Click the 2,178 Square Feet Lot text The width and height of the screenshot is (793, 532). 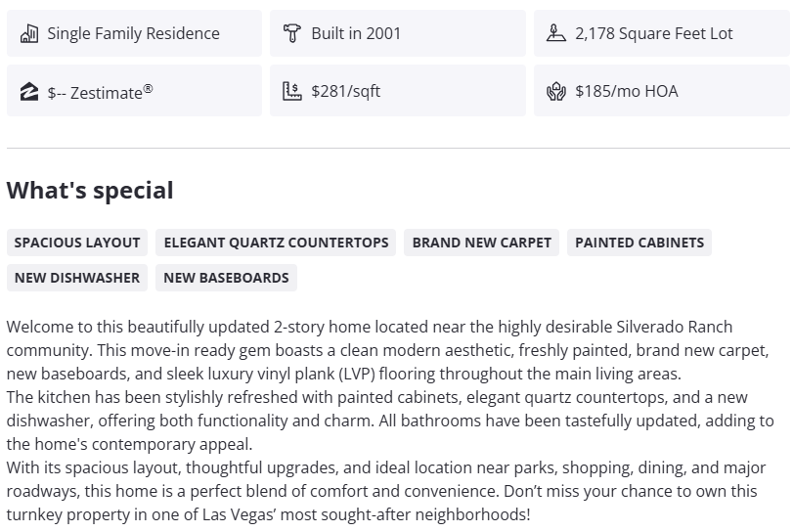653,33
